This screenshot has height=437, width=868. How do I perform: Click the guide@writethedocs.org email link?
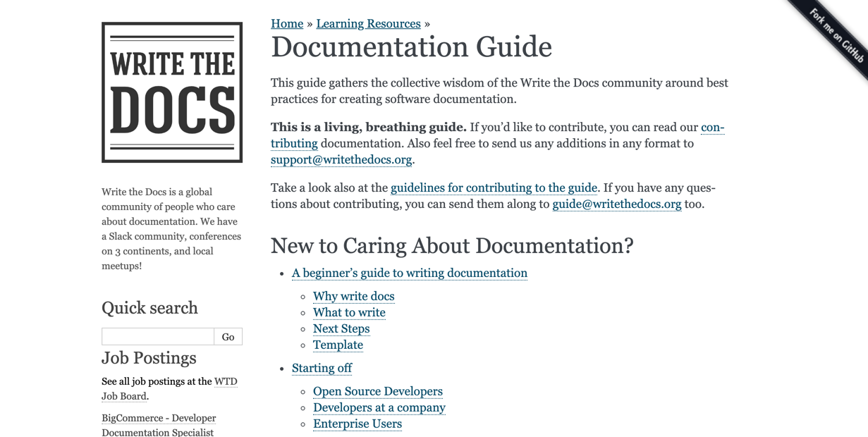coord(617,204)
